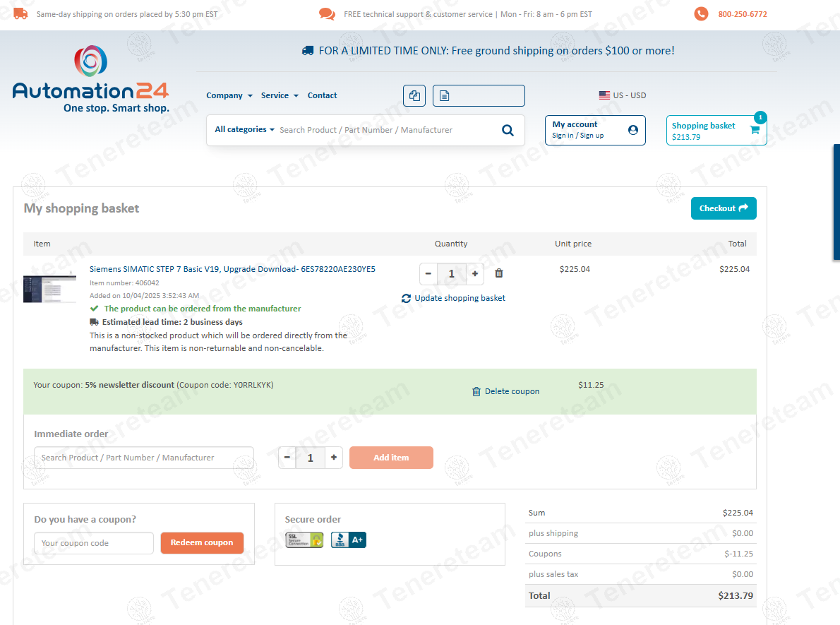Decrease Siemens item quantity with minus

coord(428,274)
